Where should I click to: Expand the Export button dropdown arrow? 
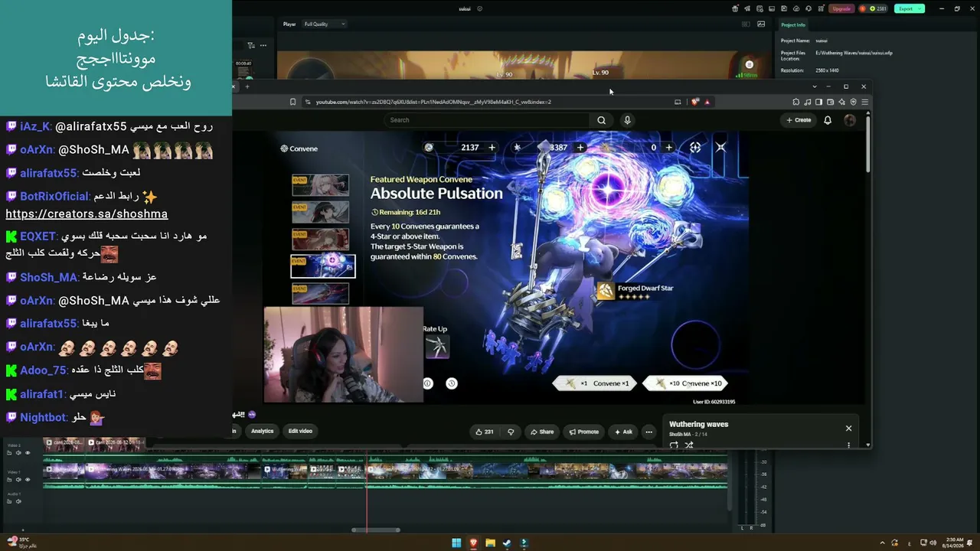[920, 8]
